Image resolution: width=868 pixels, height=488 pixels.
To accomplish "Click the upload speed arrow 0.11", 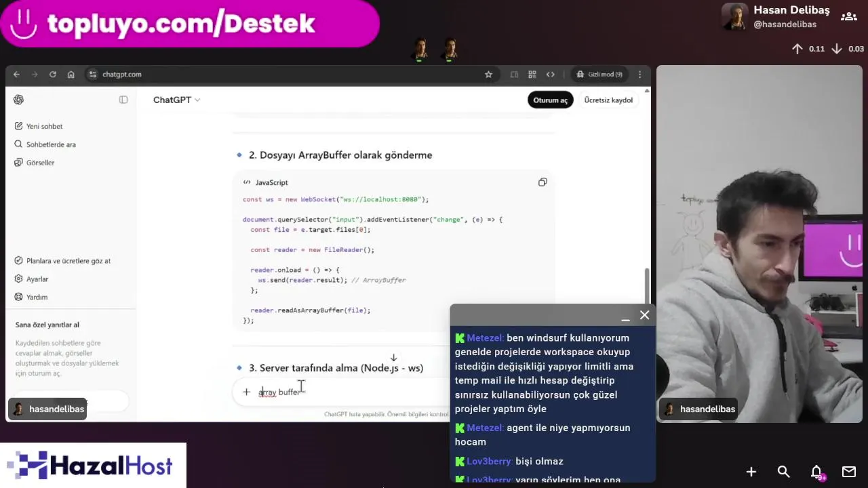I will pyautogui.click(x=797, y=49).
